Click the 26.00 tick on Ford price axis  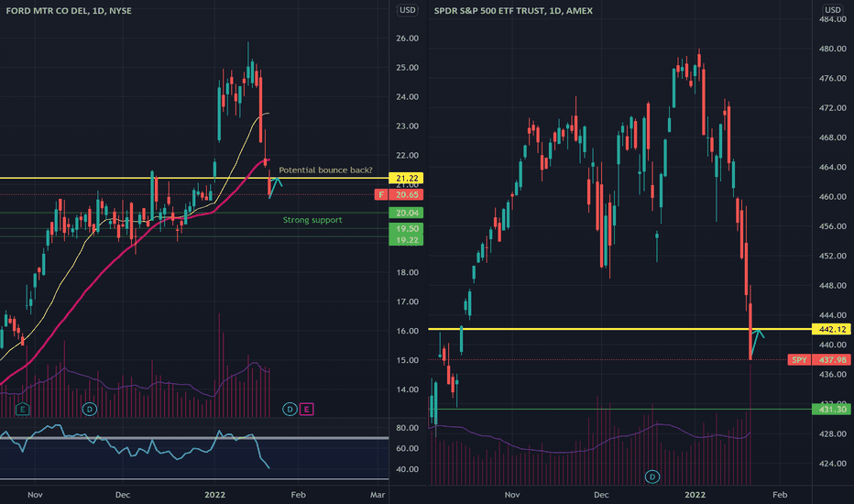click(408, 38)
